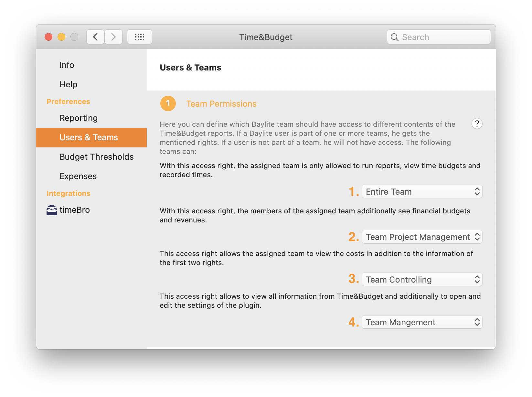Screen dimensions: 532x397
Task: Go back with the left chevron button
Action: pos(95,37)
